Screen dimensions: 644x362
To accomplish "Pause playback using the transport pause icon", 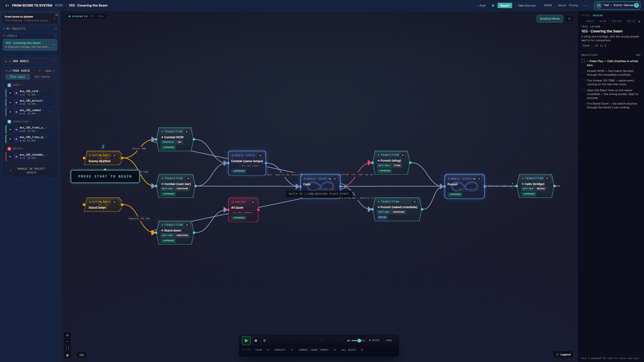I will click(x=264, y=341).
